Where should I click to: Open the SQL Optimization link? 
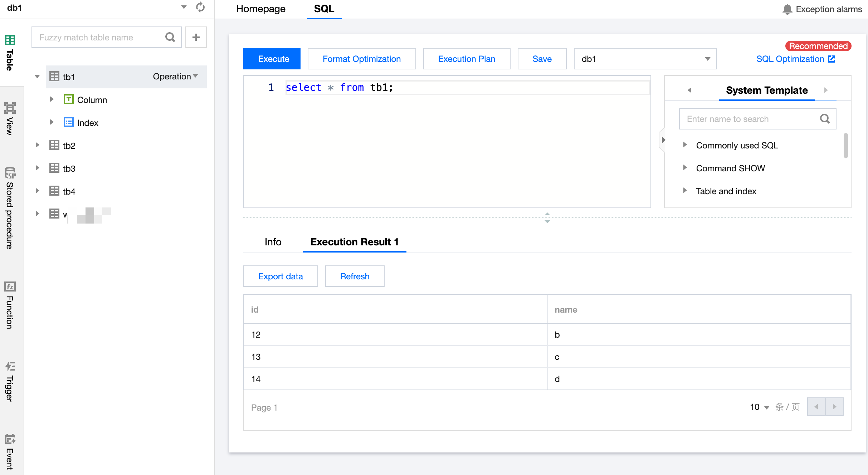pos(795,59)
